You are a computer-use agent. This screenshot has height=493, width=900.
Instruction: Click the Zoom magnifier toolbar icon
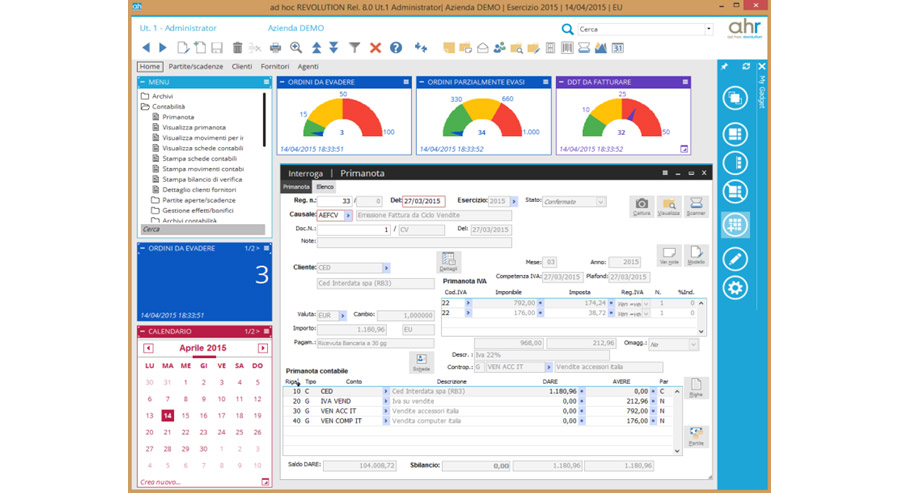tap(296, 48)
